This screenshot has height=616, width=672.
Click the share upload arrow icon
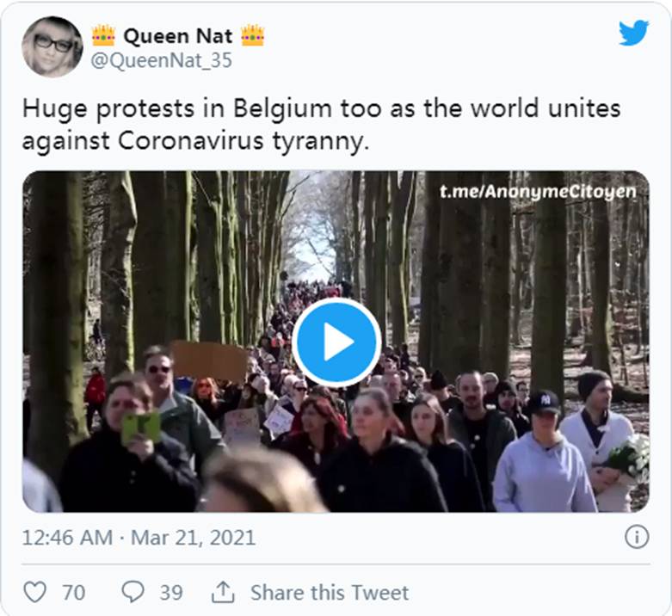click(223, 592)
